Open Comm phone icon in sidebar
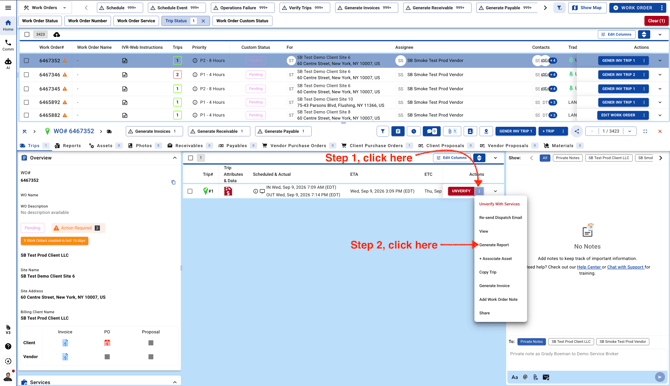Image resolution: width=670 pixels, height=386 pixels. tap(8, 45)
